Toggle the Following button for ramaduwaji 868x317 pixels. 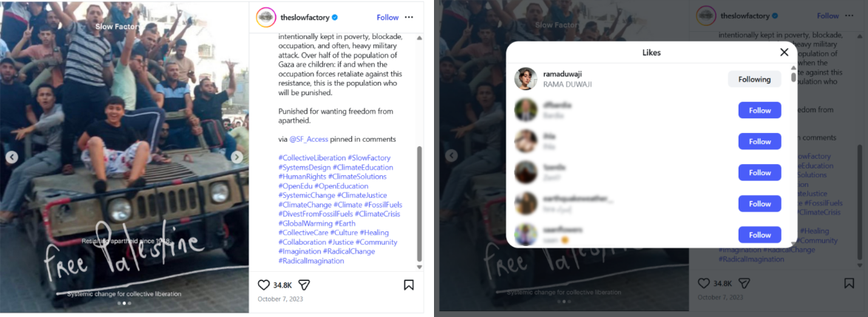[x=754, y=79]
